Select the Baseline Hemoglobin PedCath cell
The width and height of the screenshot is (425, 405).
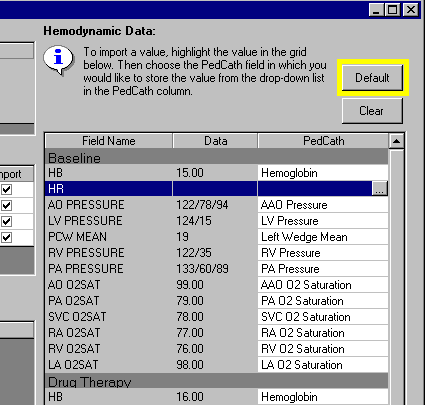click(323, 173)
